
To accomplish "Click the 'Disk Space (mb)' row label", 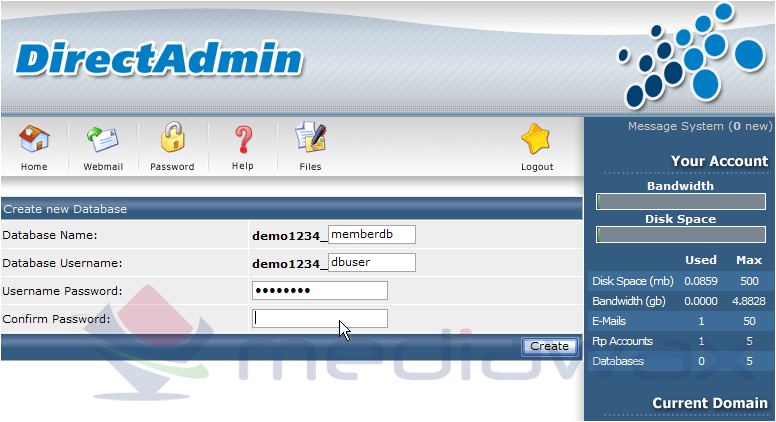I will pyautogui.click(x=632, y=281).
